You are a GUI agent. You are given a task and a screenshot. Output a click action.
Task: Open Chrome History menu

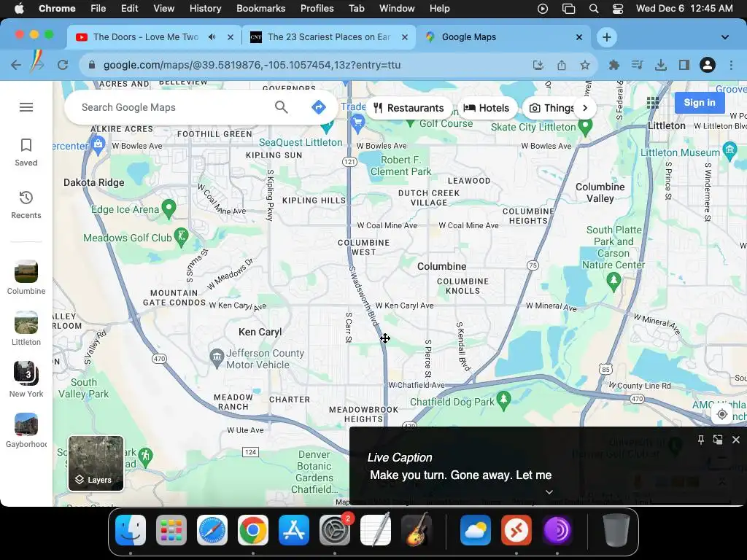pos(205,9)
